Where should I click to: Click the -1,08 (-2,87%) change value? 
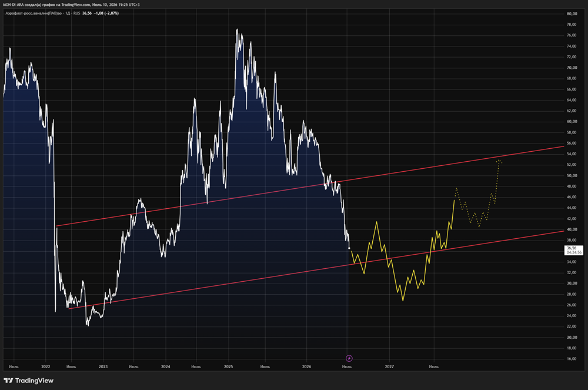point(107,13)
